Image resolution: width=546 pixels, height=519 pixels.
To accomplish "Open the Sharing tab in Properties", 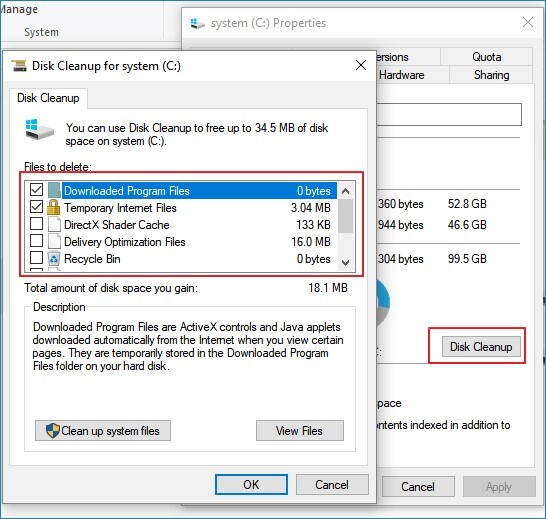I will tap(491, 75).
